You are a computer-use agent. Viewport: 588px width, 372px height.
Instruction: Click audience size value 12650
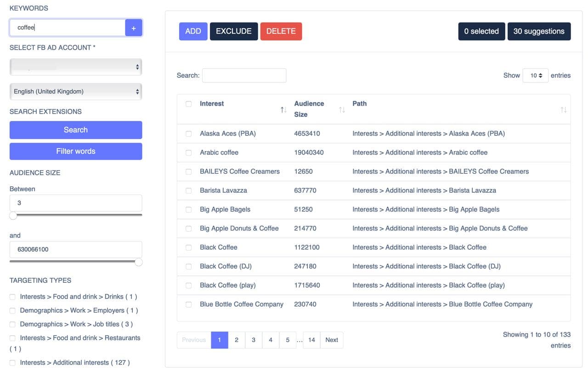(304, 172)
